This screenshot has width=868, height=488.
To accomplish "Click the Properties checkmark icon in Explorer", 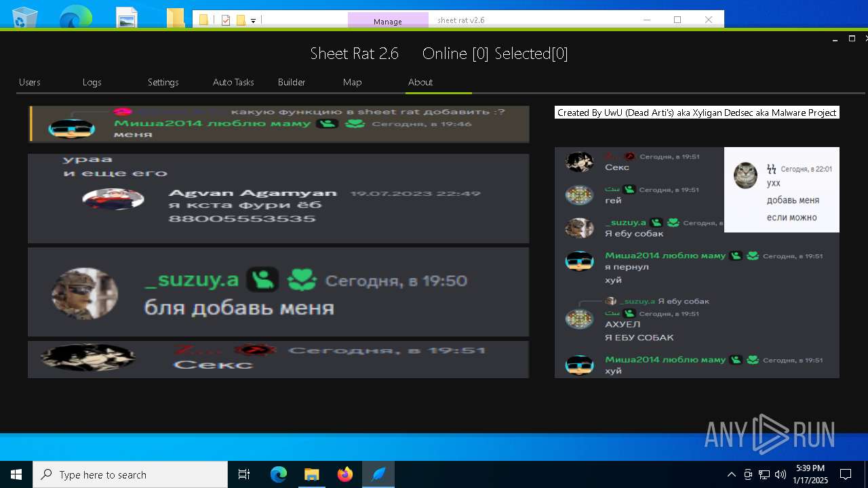I will [x=226, y=20].
